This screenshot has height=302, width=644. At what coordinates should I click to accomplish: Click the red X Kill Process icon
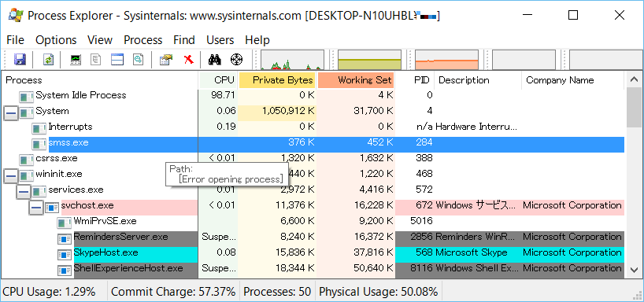(188, 60)
